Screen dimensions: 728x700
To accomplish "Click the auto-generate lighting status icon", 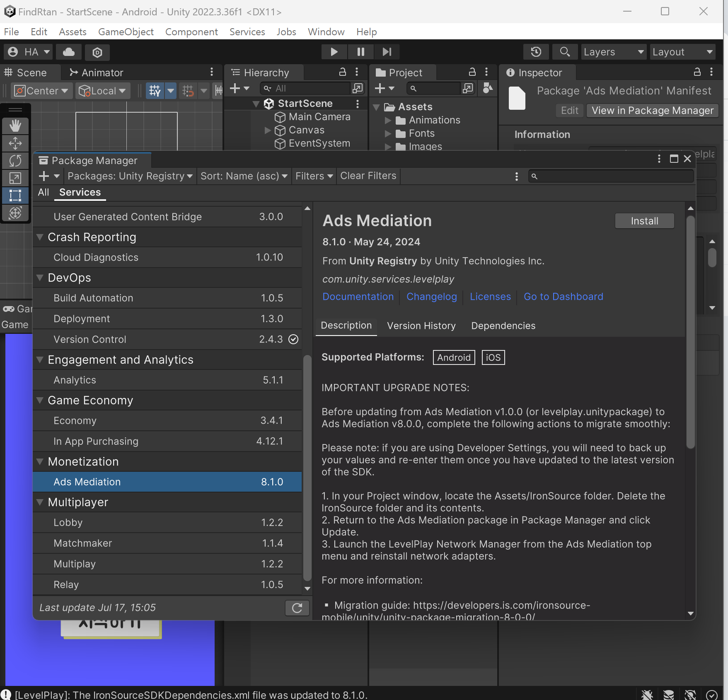I will click(x=690, y=695).
